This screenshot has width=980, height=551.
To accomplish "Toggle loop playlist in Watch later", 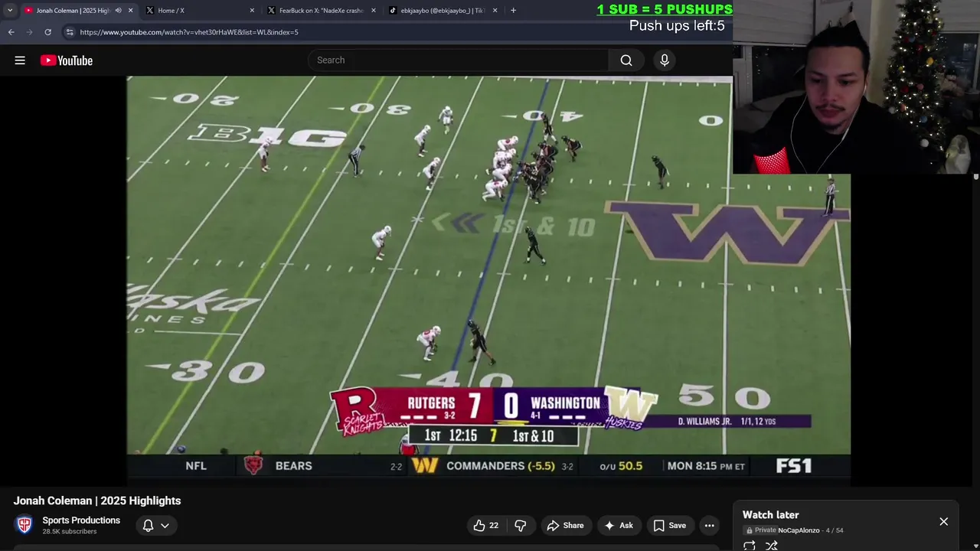I will pyautogui.click(x=750, y=546).
